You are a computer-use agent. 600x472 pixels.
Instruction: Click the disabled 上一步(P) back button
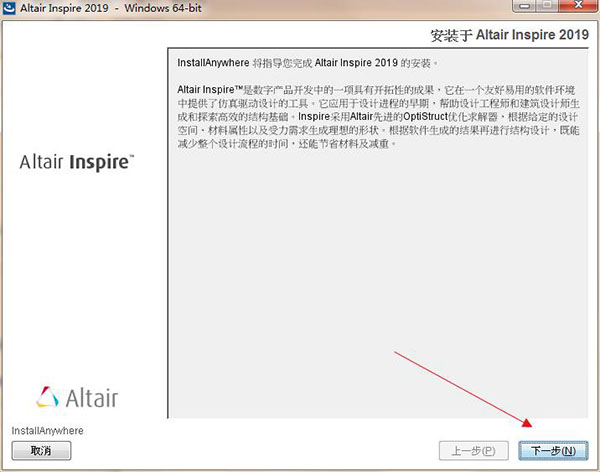pos(474,451)
